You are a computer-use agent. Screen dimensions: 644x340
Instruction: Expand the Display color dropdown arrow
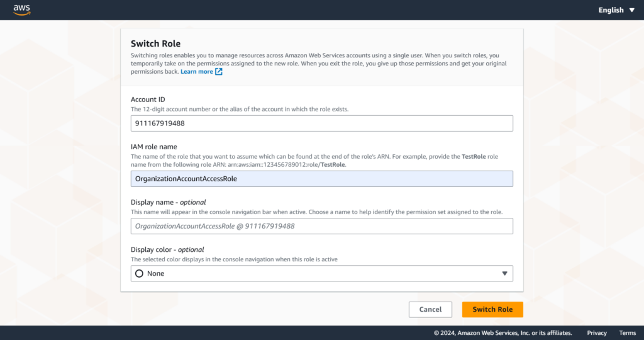point(504,273)
